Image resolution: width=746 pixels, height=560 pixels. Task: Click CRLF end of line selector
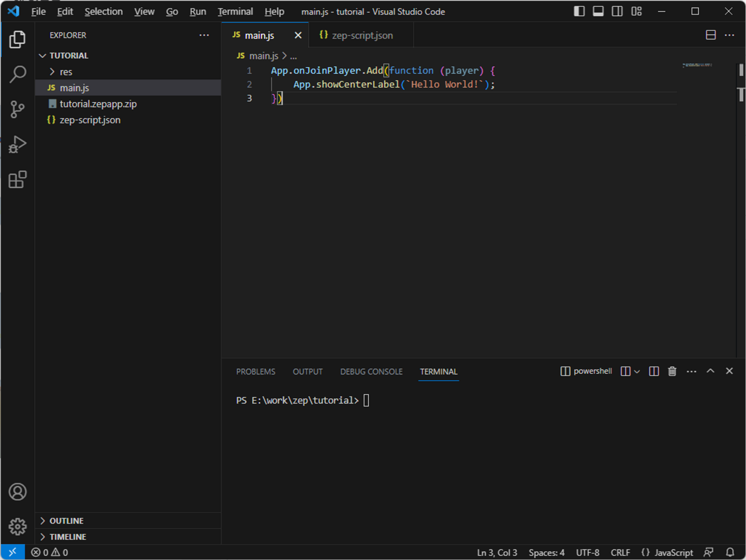[620, 552]
